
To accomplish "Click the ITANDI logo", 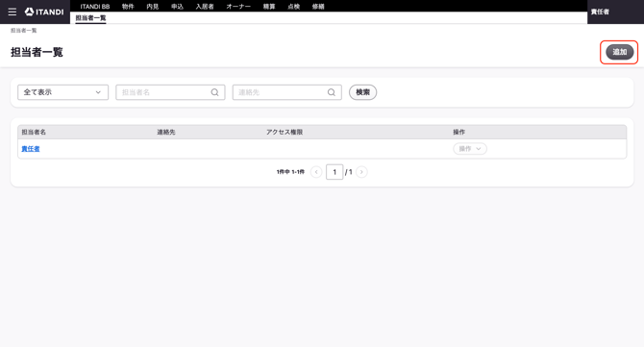I will pos(44,12).
